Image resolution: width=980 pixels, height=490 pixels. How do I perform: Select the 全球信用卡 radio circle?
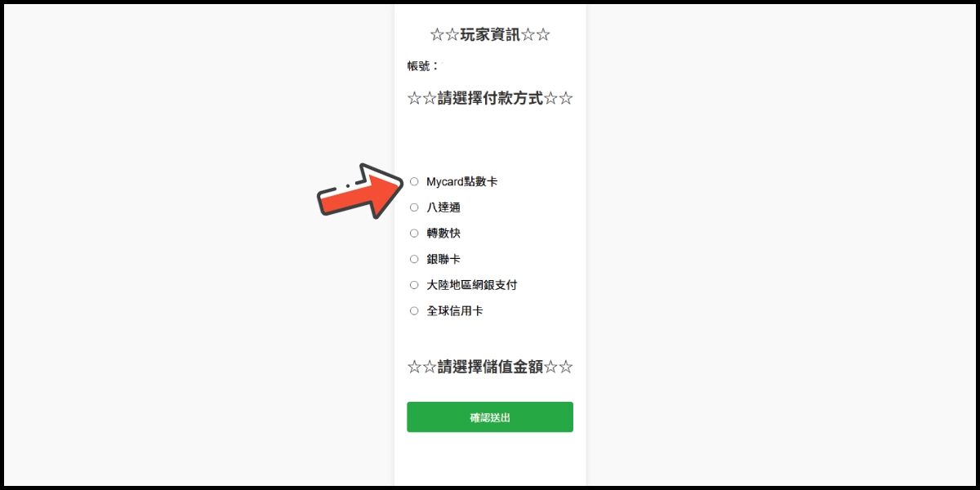coord(414,311)
